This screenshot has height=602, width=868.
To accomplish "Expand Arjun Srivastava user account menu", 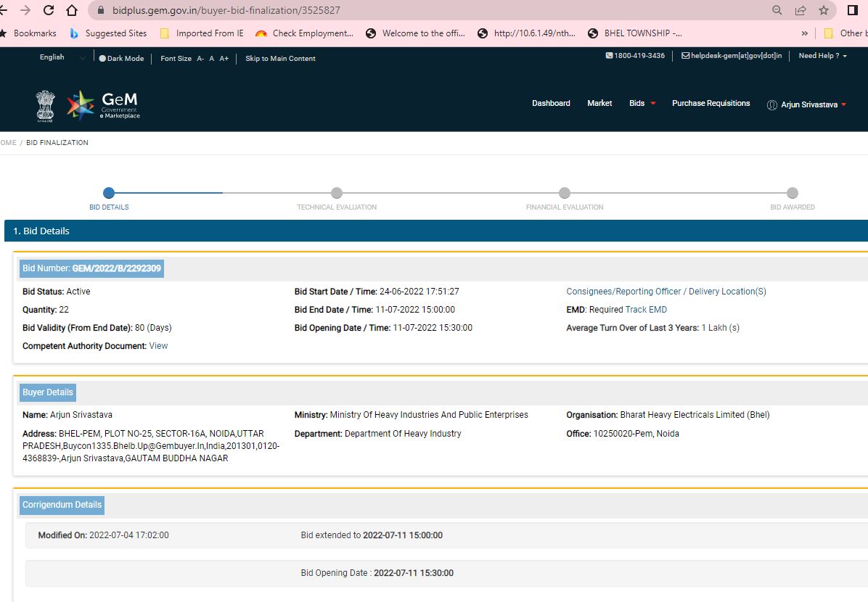I will (808, 105).
